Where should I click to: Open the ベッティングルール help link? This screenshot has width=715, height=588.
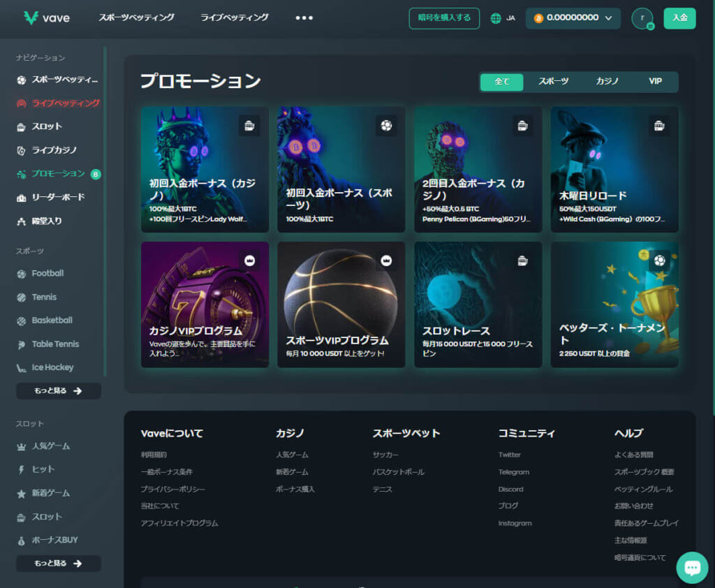pyautogui.click(x=643, y=489)
